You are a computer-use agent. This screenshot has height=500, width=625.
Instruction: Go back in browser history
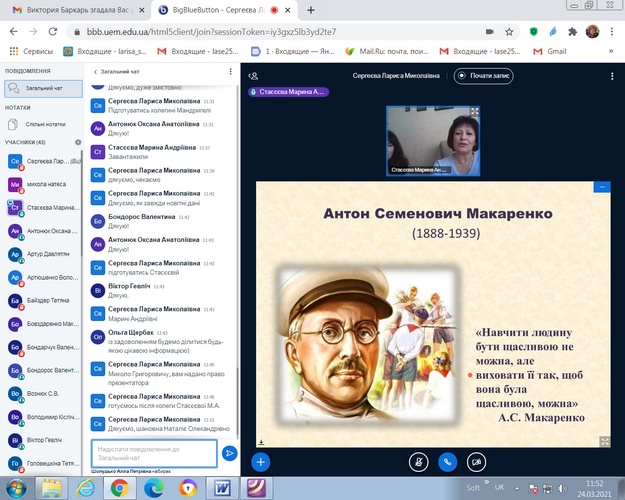click(x=14, y=31)
